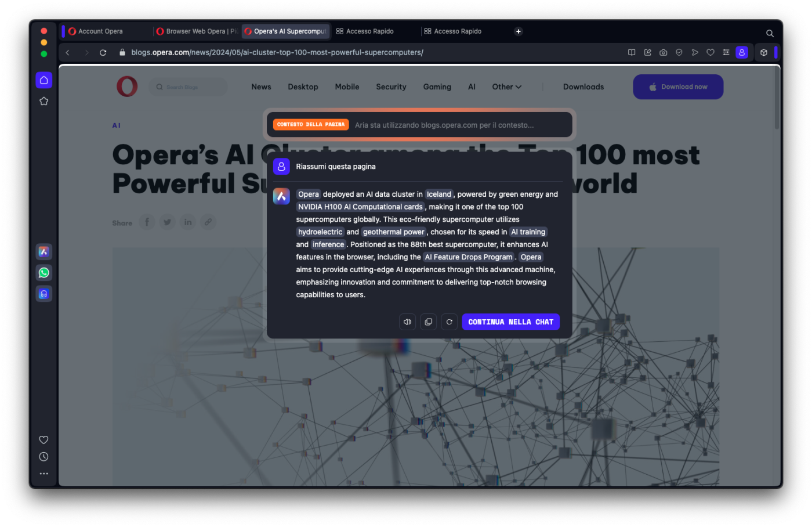
Task: Click the forward navigation arrow
Action: click(x=86, y=52)
